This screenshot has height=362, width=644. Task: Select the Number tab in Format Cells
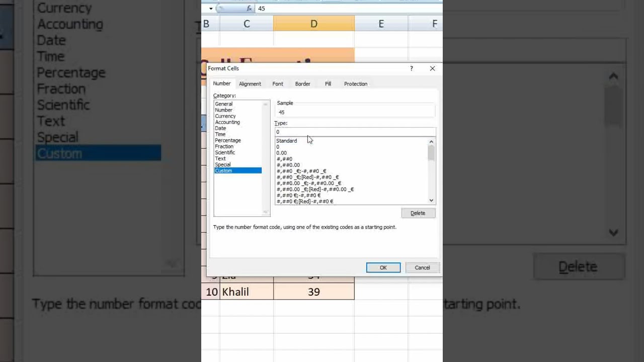222,83
